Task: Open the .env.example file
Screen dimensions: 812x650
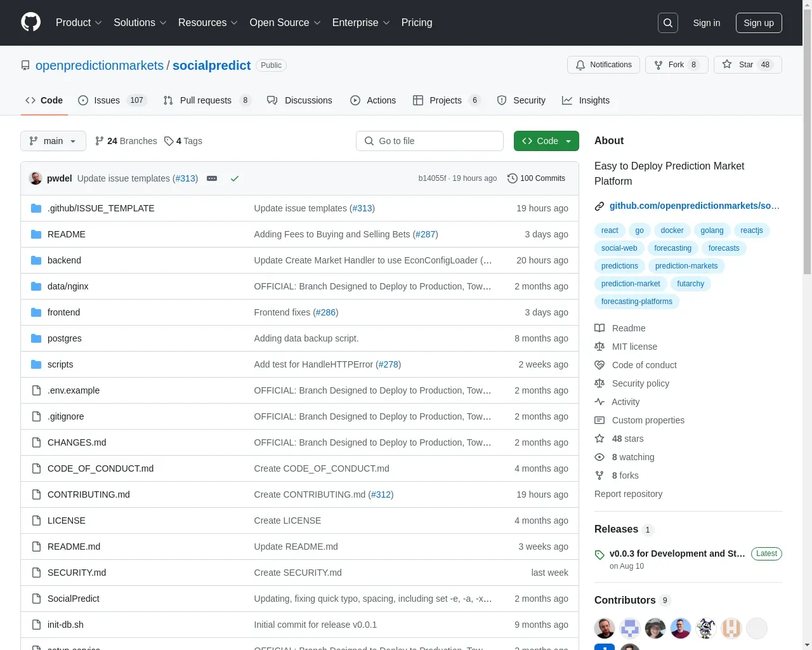Action: pyautogui.click(x=74, y=390)
